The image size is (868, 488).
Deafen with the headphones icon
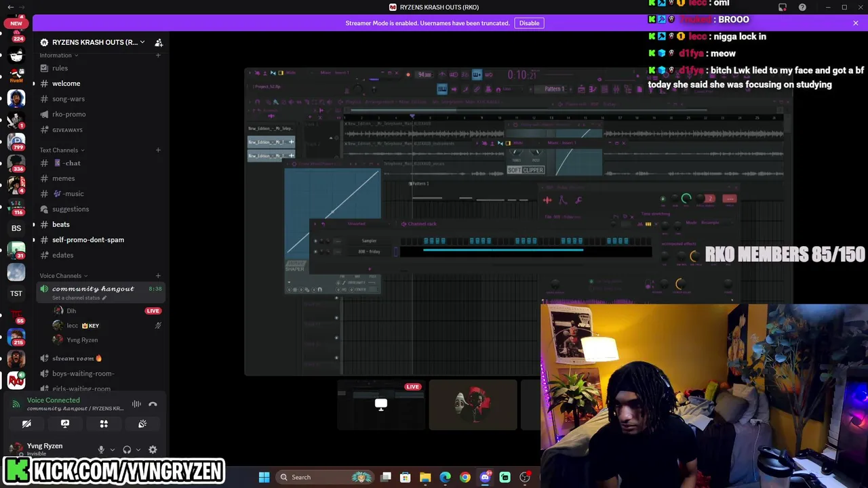pyautogui.click(x=127, y=449)
